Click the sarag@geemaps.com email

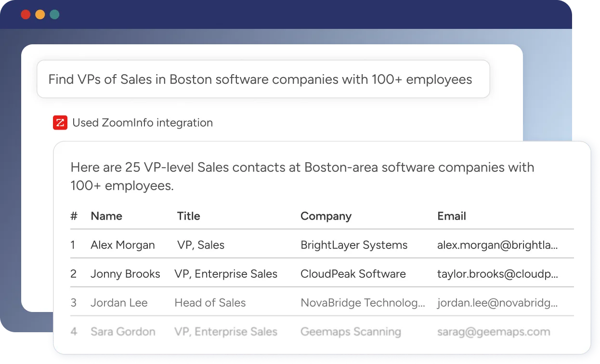point(494,332)
